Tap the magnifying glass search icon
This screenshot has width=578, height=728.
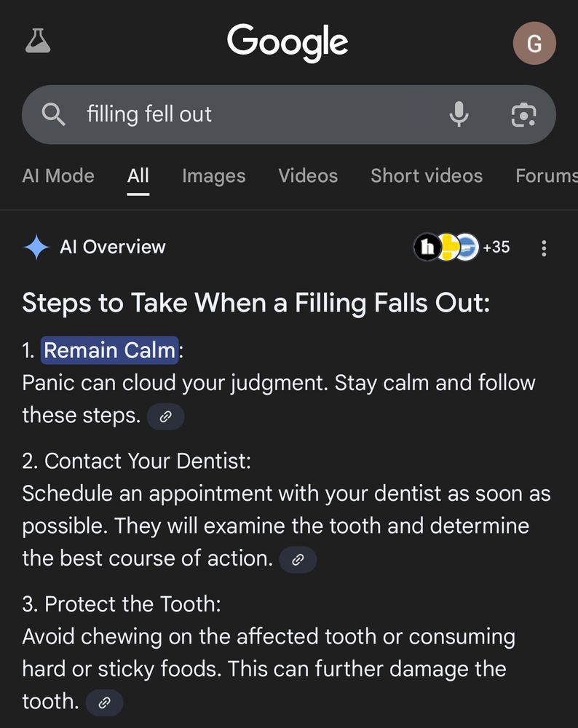point(54,114)
